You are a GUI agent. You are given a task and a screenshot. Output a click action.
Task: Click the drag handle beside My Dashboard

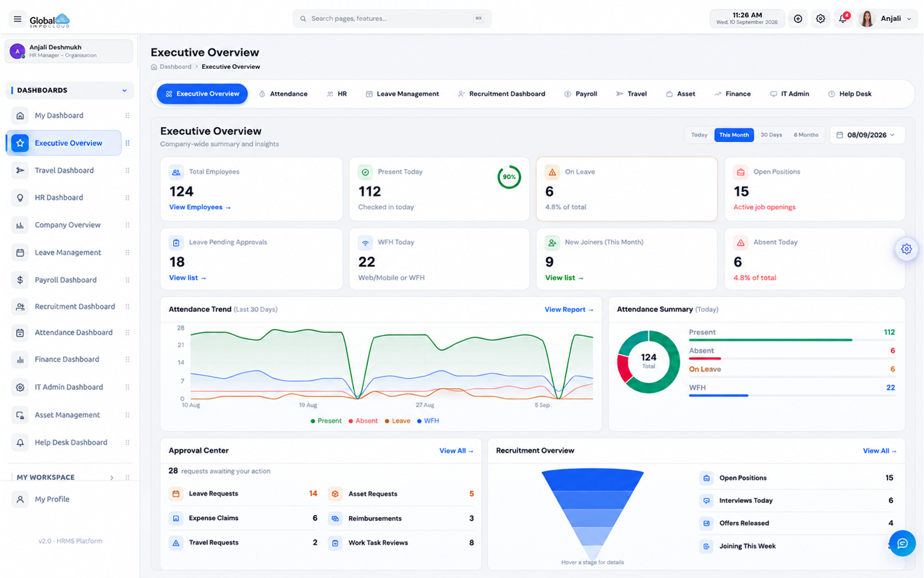128,116
